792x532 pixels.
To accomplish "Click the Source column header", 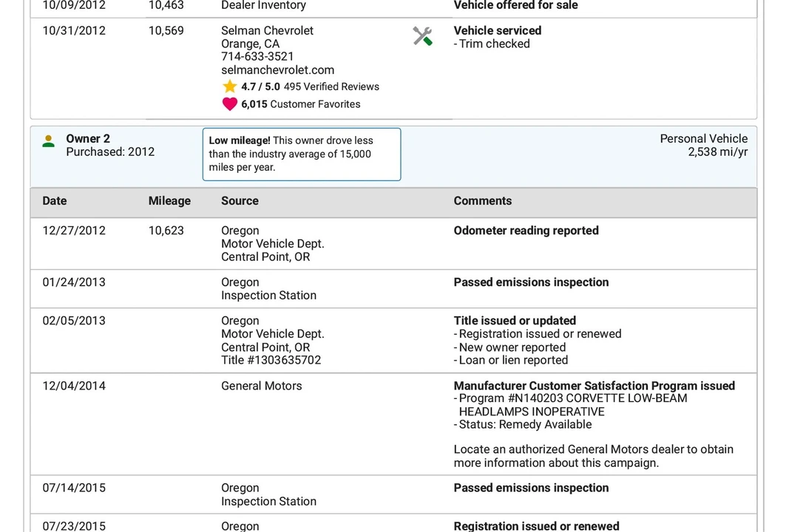I will point(240,201).
